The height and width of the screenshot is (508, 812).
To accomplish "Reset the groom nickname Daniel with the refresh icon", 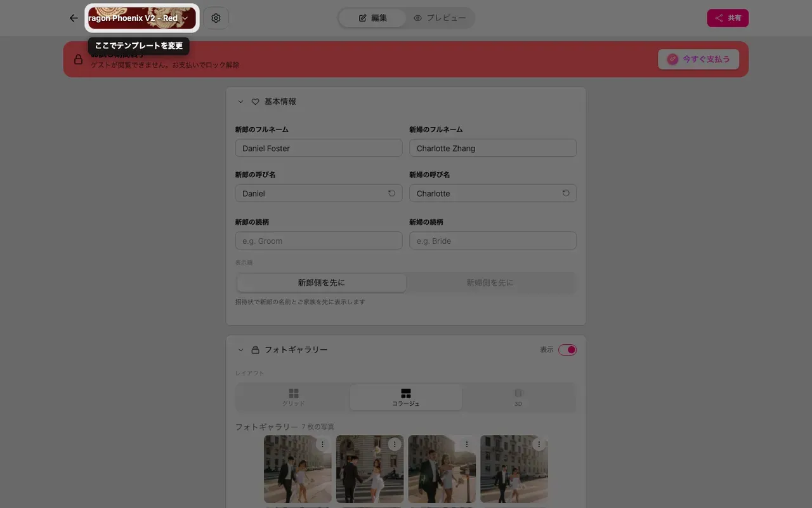I will tap(391, 193).
